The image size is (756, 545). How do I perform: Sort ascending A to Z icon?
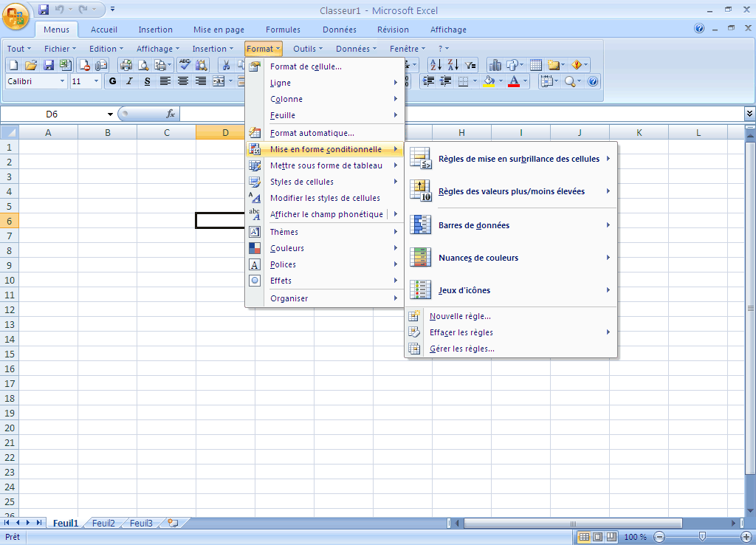436,65
